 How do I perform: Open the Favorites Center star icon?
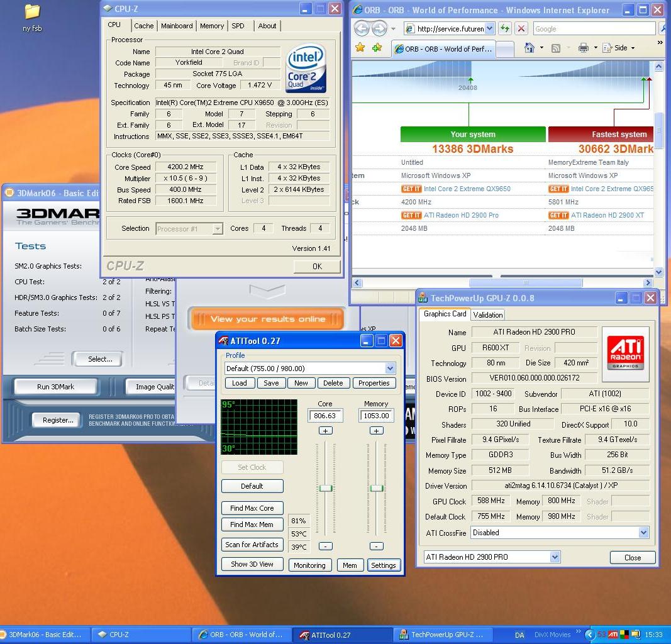(x=360, y=48)
